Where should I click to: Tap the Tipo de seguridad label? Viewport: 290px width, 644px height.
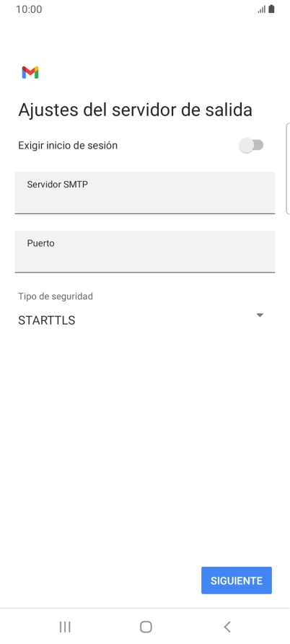coord(56,296)
